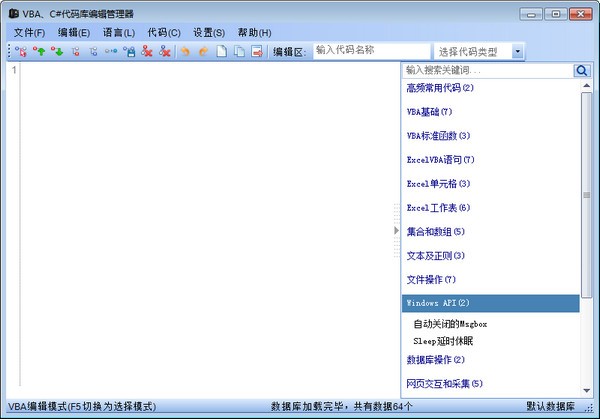Click the move node down icon
600x419 pixels.
point(57,51)
